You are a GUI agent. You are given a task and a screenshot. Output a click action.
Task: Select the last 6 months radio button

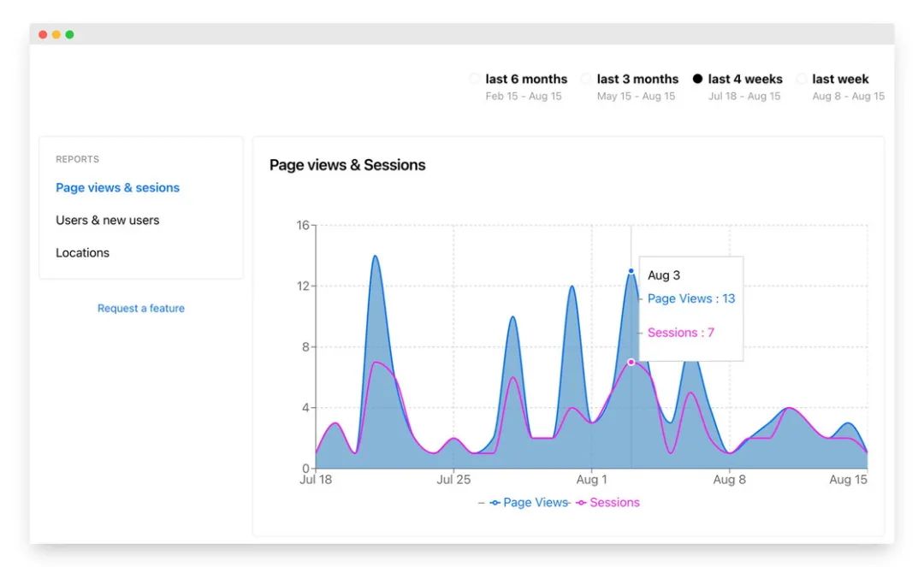pyautogui.click(x=474, y=79)
